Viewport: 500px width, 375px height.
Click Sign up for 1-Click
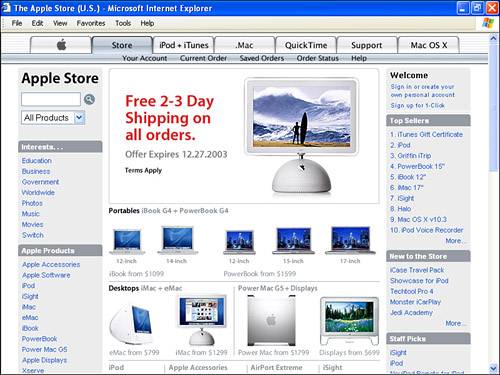point(418,105)
